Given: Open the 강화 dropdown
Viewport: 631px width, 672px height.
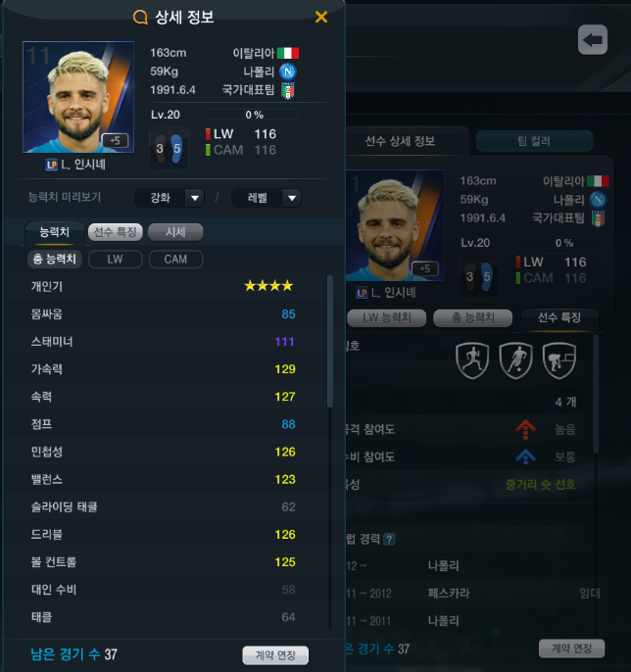Looking at the screenshot, I should point(170,198).
